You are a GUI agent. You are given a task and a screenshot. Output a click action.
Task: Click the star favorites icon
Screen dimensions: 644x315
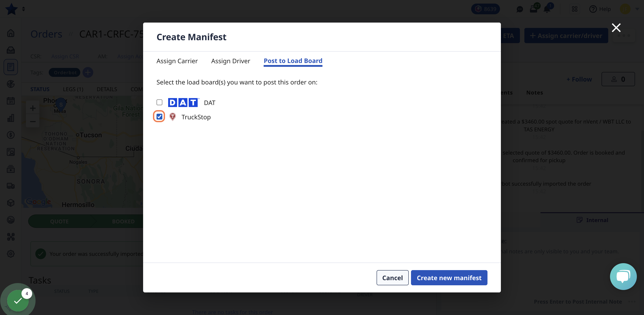[11, 9]
